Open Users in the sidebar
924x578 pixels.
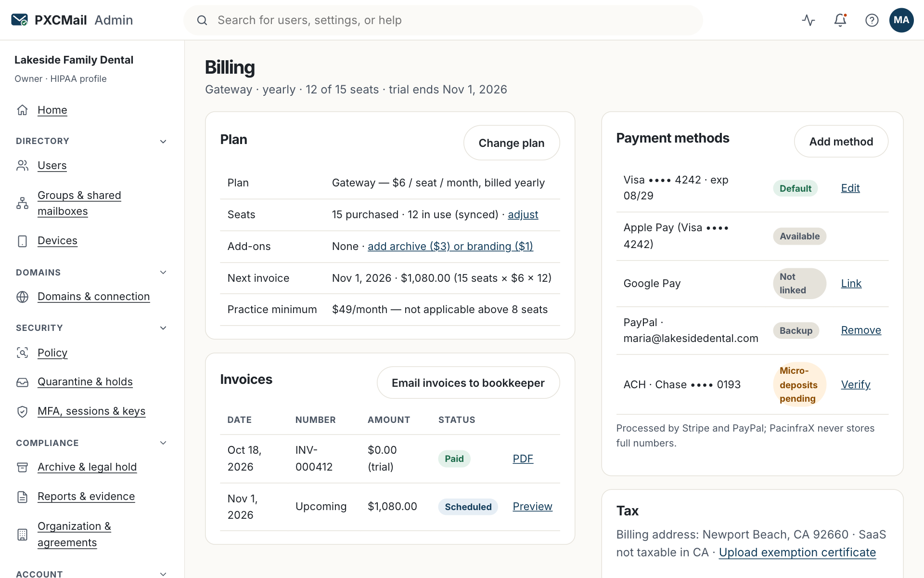[52, 165]
